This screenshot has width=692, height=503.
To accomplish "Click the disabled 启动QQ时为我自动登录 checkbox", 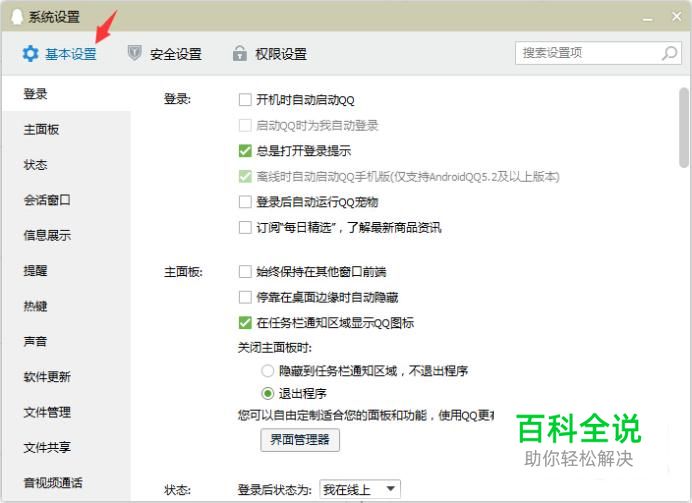I will [245, 125].
